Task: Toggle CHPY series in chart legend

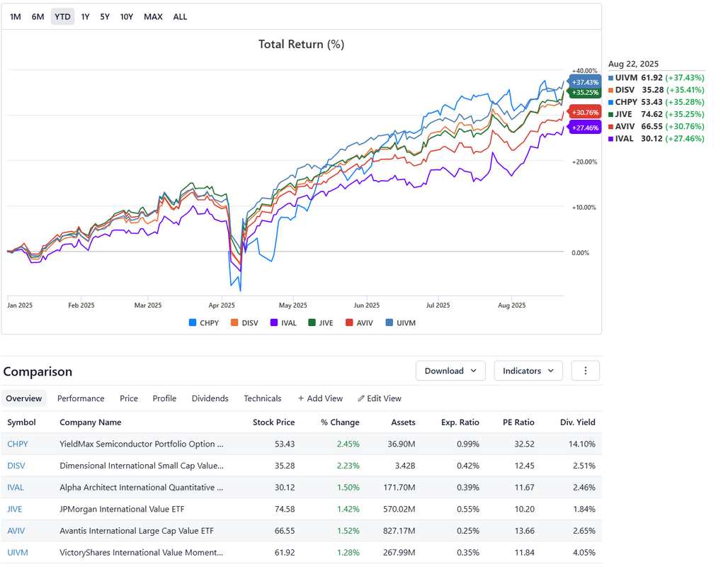Action: point(204,322)
